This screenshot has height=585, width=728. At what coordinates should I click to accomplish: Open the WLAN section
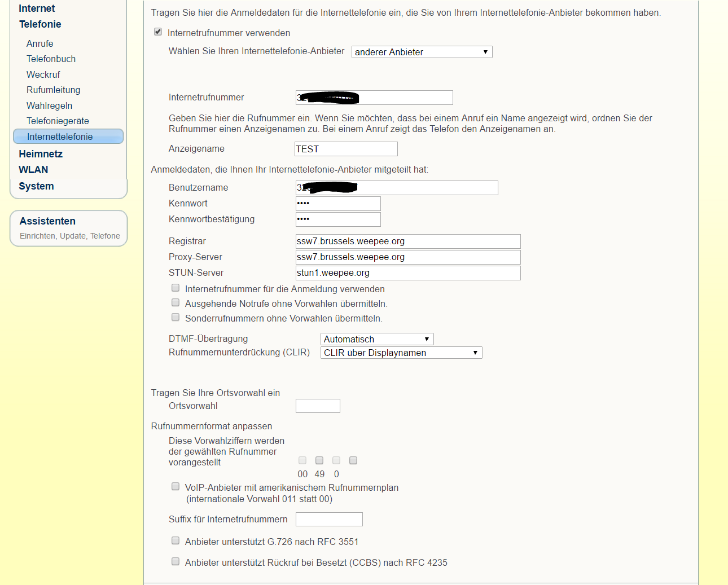[33, 170]
